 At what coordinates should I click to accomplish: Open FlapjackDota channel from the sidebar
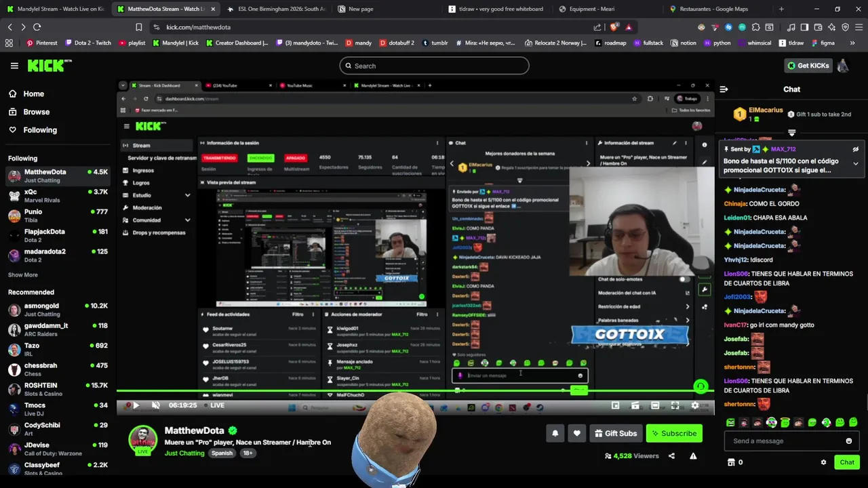pos(58,236)
